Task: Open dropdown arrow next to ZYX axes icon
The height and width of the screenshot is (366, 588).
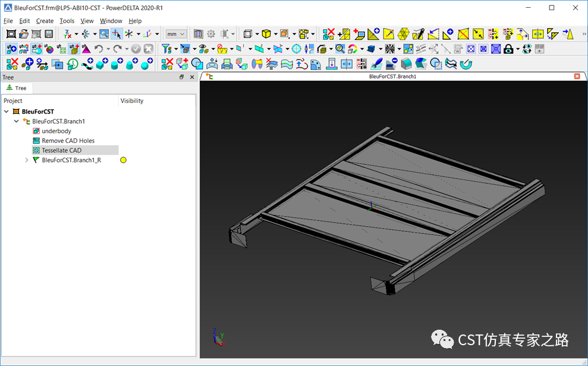Action: (77, 34)
